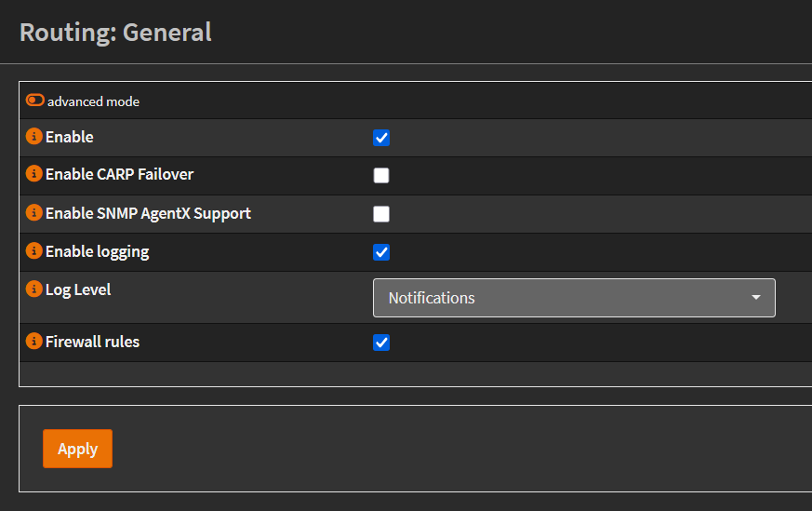Click the Enable CARP Failover label text
This screenshot has width=812, height=511.
click(119, 174)
